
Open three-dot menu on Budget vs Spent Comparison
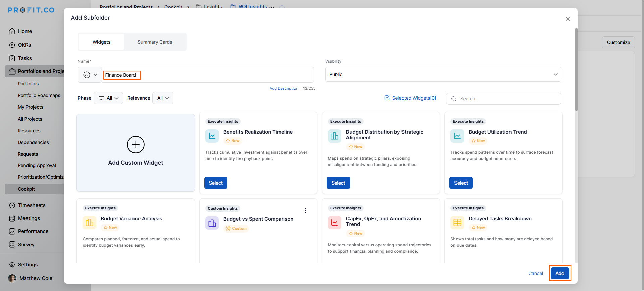point(305,210)
